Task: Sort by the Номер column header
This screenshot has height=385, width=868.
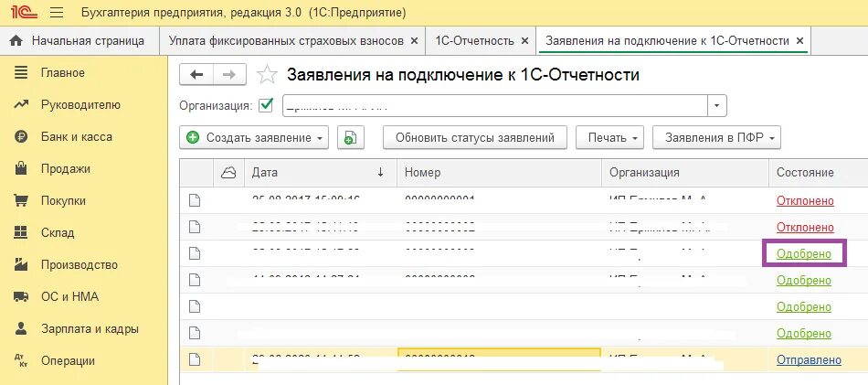Action: pyautogui.click(x=499, y=172)
